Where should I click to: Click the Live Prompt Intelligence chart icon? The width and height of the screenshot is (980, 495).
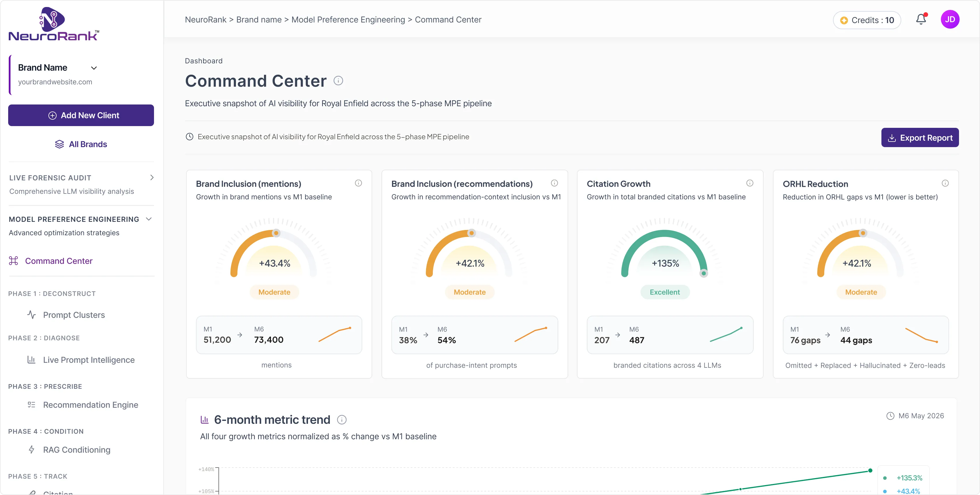(x=32, y=360)
